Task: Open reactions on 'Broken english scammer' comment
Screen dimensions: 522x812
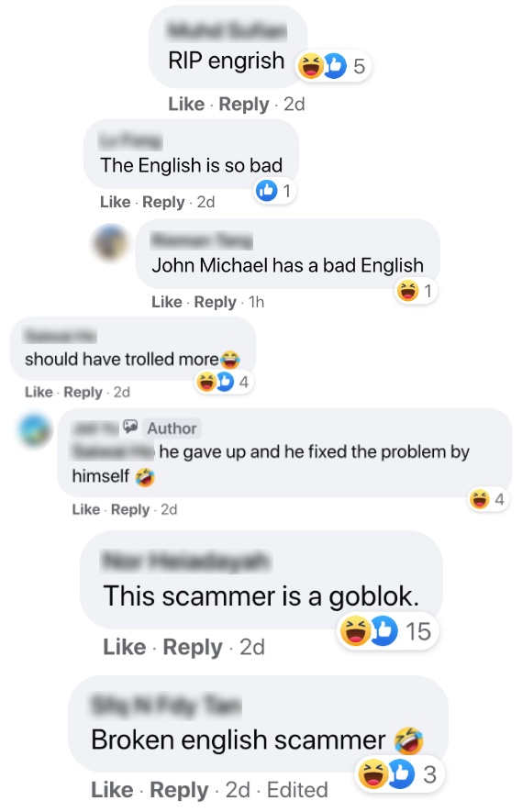Action: pos(400,774)
